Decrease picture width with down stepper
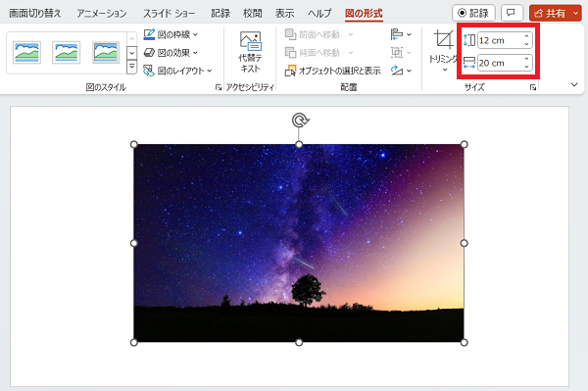 point(526,67)
